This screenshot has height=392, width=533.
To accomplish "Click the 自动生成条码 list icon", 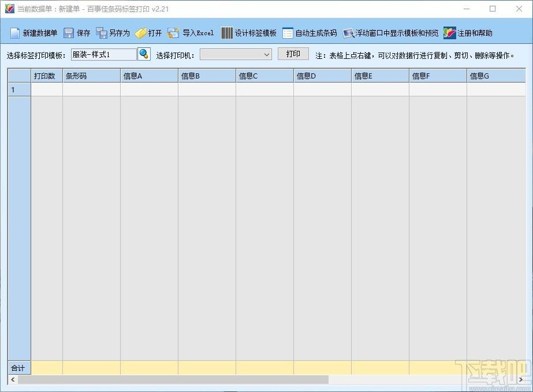I will point(288,33).
